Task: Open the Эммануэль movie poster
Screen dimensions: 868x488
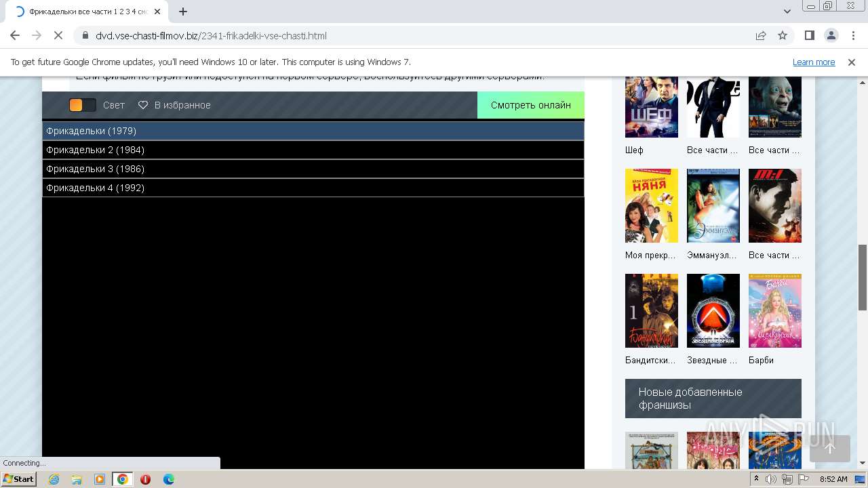Action: (x=713, y=205)
